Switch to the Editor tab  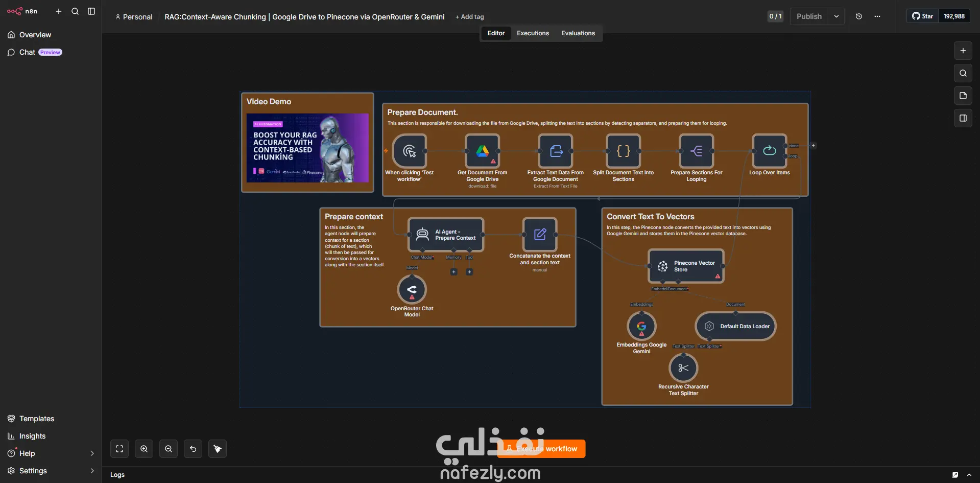[496, 33]
